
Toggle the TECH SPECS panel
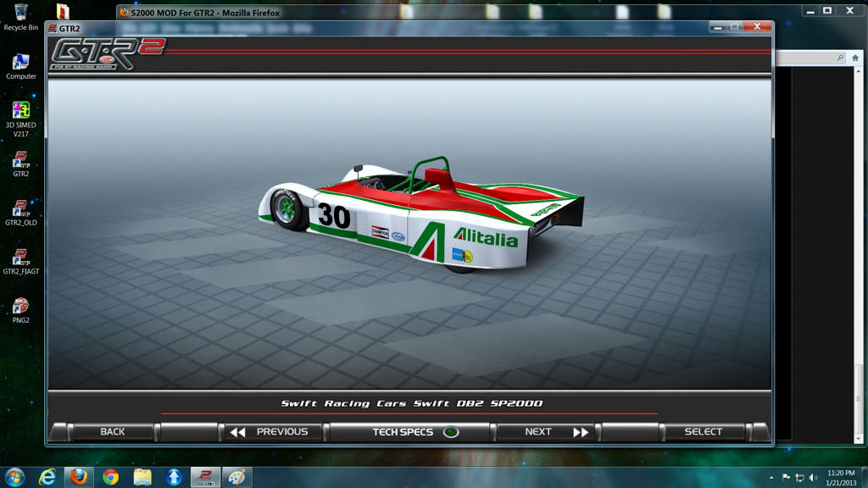(409, 431)
